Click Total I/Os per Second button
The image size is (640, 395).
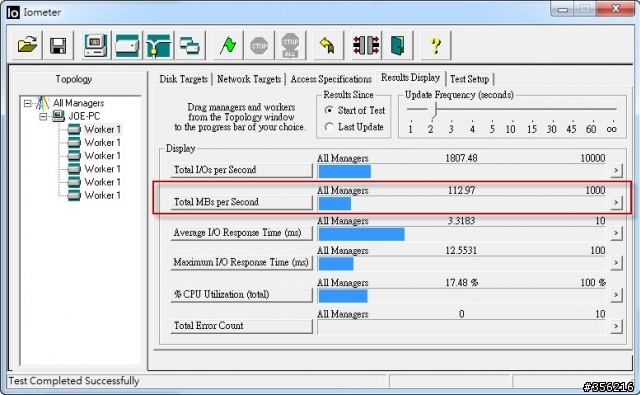[x=241, y=170]
